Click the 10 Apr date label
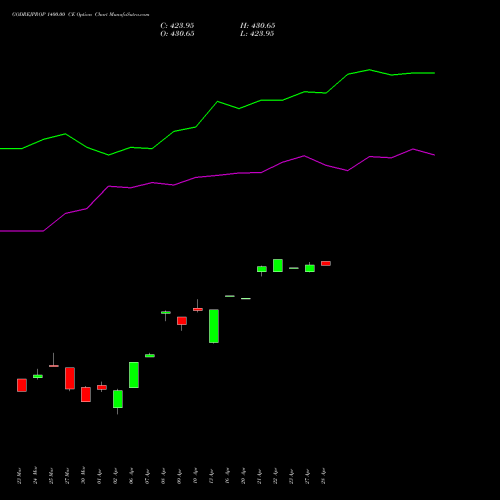Screen dimensions: 500x500 (x=195, y=476)
